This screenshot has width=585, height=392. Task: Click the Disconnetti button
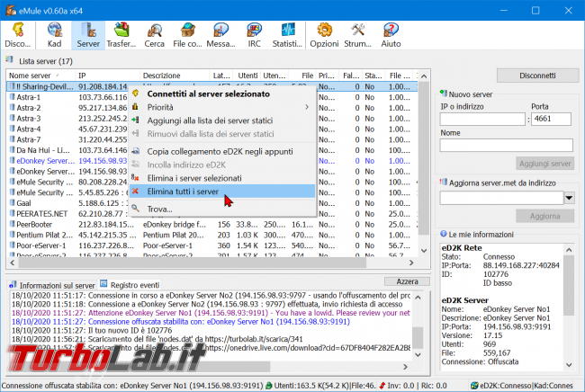pos(537,76)
